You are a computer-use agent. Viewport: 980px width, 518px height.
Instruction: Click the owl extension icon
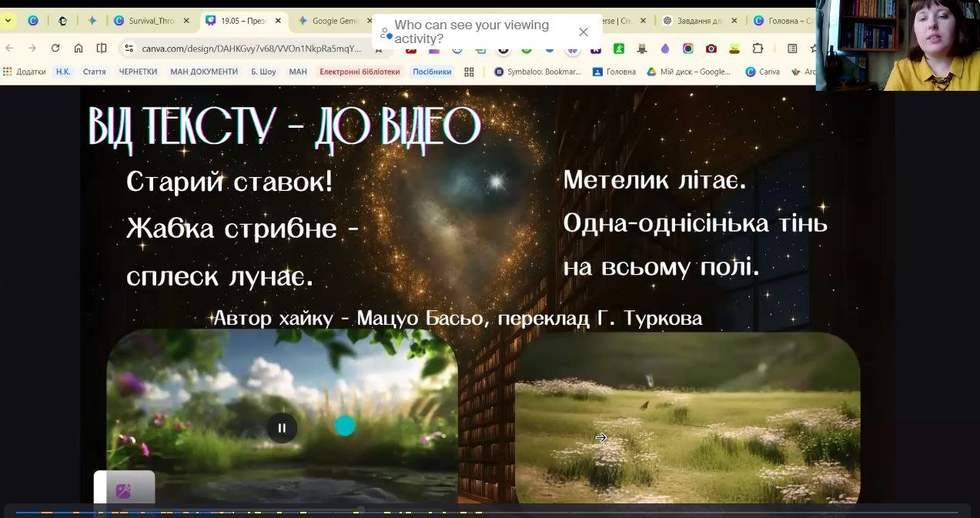tap(642, 48)
